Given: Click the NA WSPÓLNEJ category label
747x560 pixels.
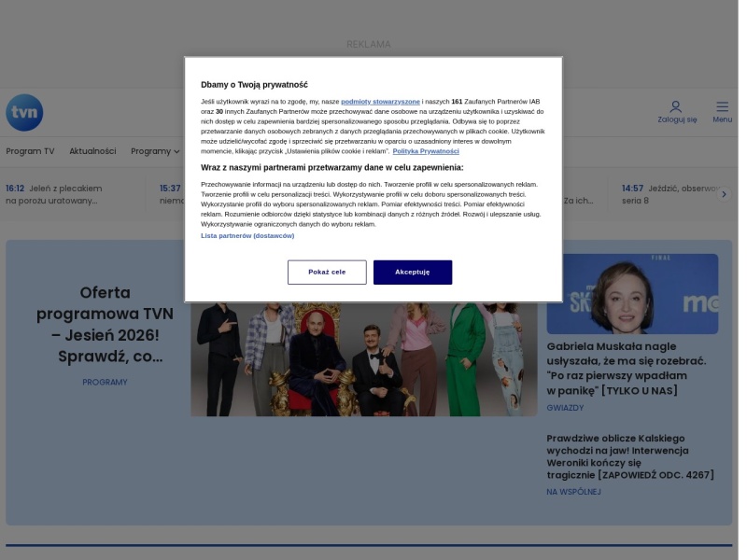Looking at the screenshot, I should [x=573, y=492].
